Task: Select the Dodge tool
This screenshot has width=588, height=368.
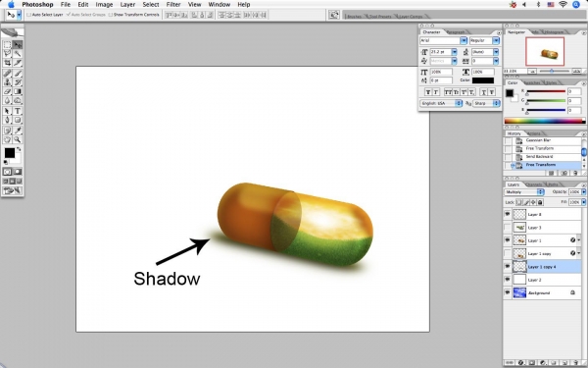Action: pyautogui.click(x=18, y=100)
